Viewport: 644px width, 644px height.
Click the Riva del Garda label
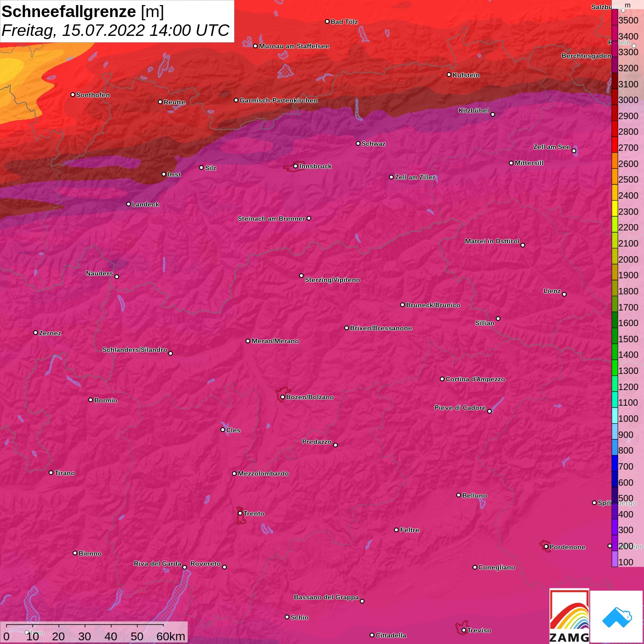tap(157, 563)
